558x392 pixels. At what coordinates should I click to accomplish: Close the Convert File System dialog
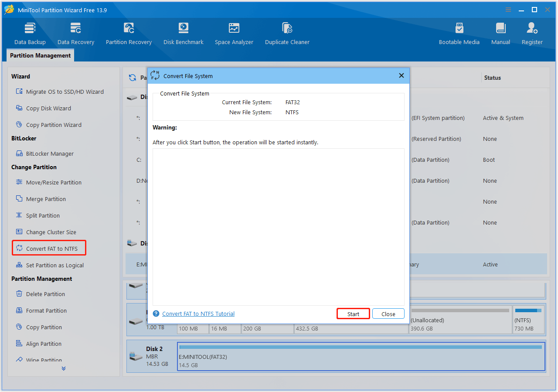401,75
